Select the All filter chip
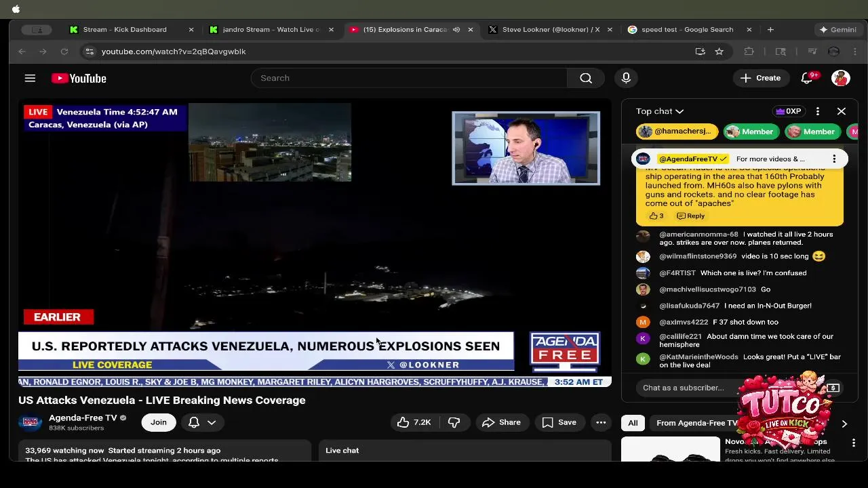 (x=633, y=423)
